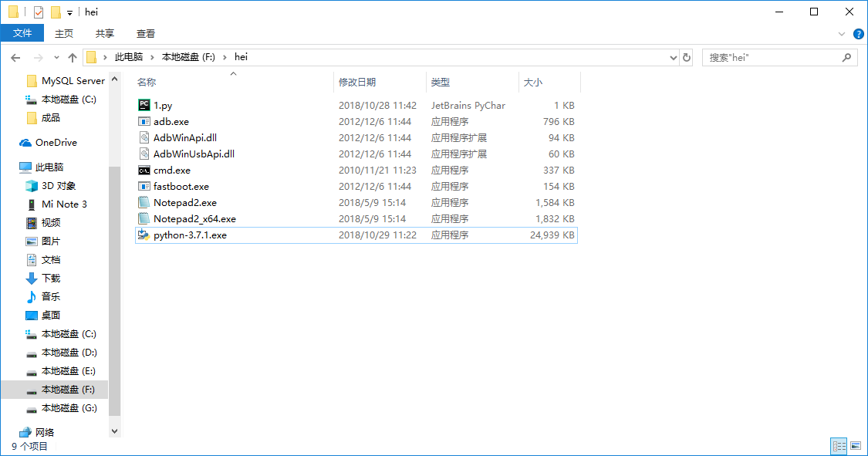868x456 pixels.
Task: Go forward with the right arrow button
Action: 38,58
